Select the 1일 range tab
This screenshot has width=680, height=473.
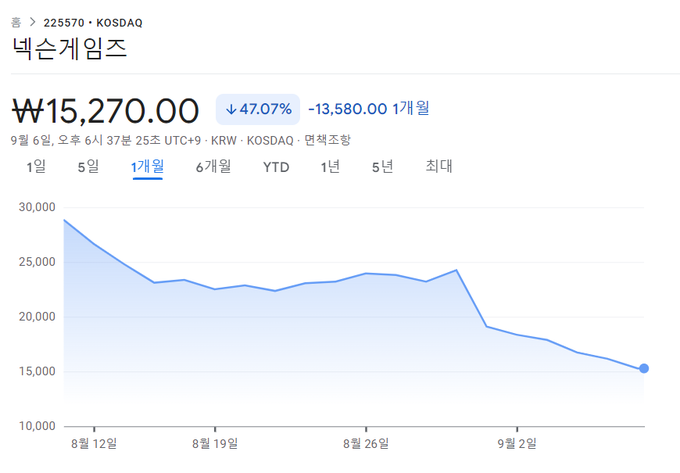tap(36, 167)
